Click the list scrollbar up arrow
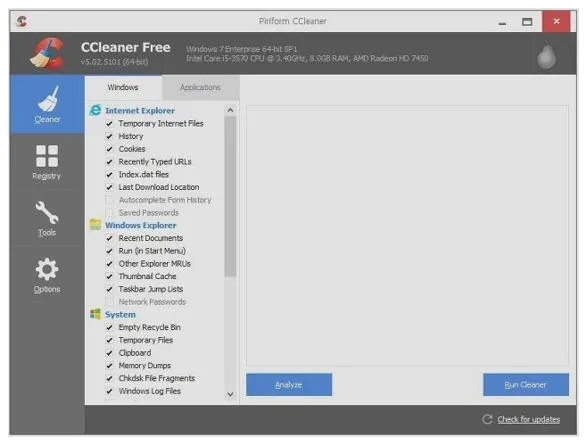 [230, 110]
